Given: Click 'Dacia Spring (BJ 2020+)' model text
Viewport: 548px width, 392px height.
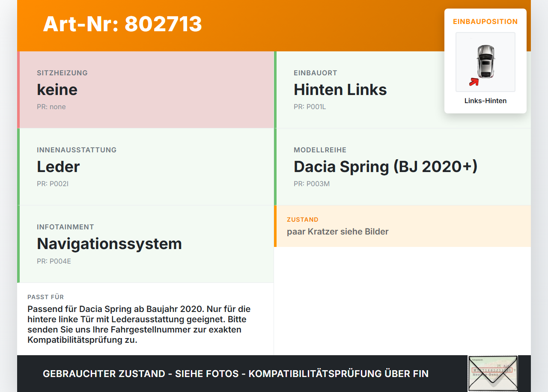Looking at the screenshot, I should [385, 166].
